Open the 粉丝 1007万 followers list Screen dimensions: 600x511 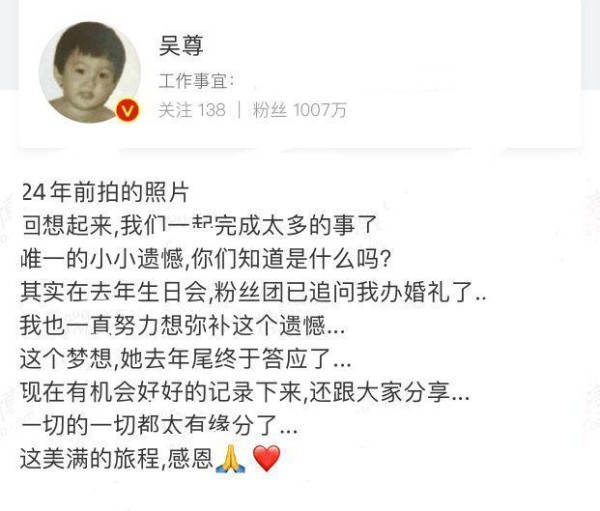pyautogui.click(x=300, y=110)
